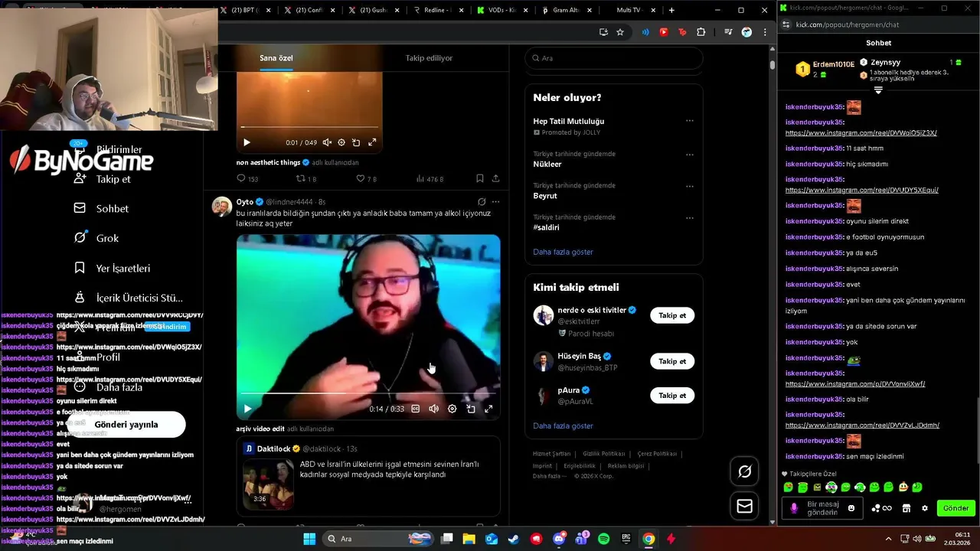Open the floating messages envelope button

(744, 506)
